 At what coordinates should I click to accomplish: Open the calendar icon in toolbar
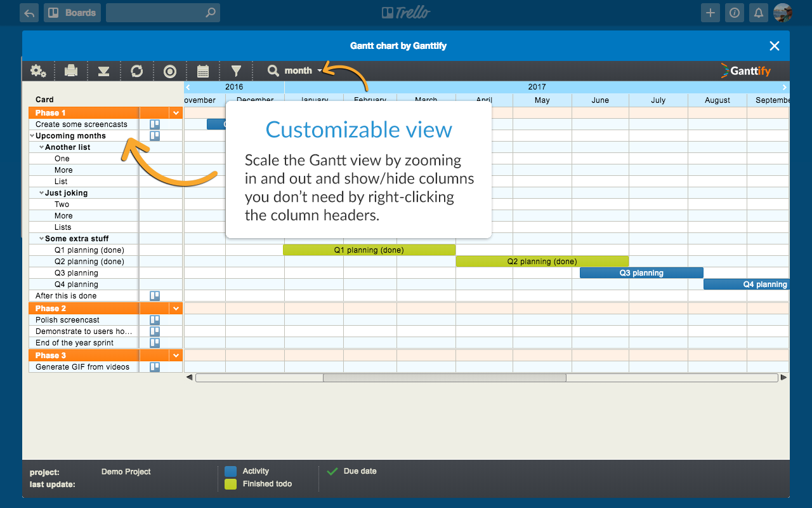203,70
